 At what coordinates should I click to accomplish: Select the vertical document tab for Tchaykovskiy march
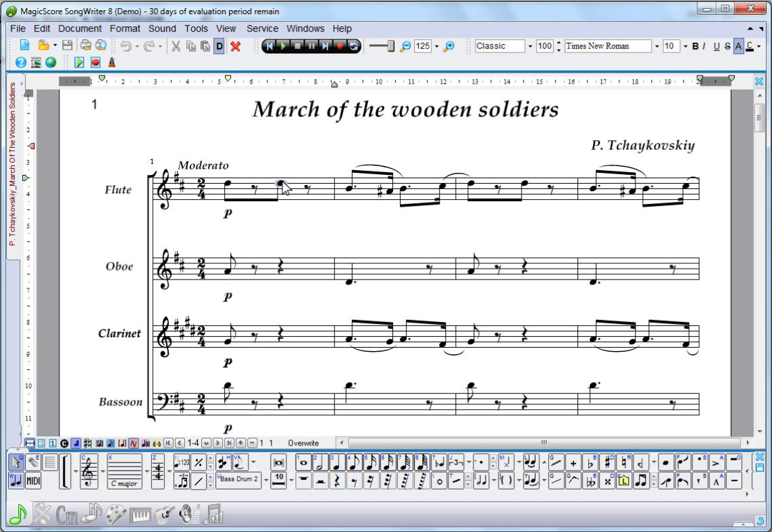(12, 165)
